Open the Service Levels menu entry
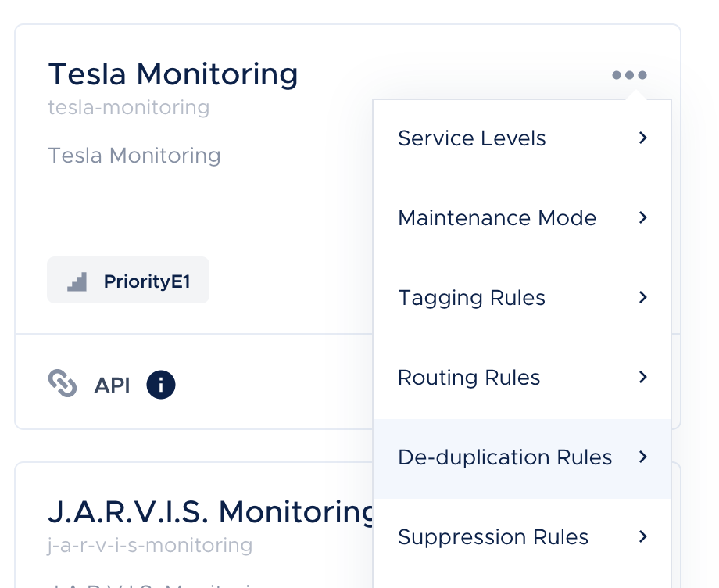719x588 pixels. [522, 138]
